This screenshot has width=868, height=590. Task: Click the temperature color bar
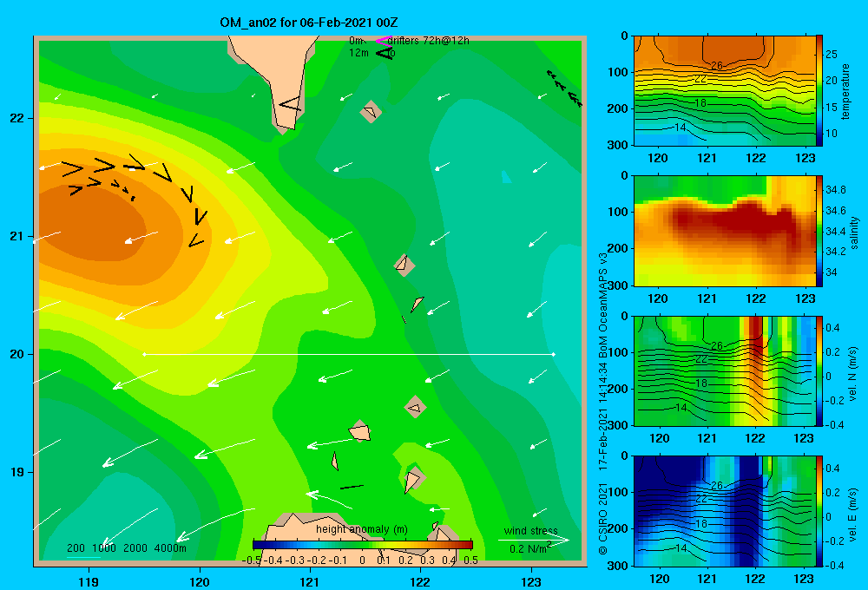pyautogui.click(x=819, y=91)
